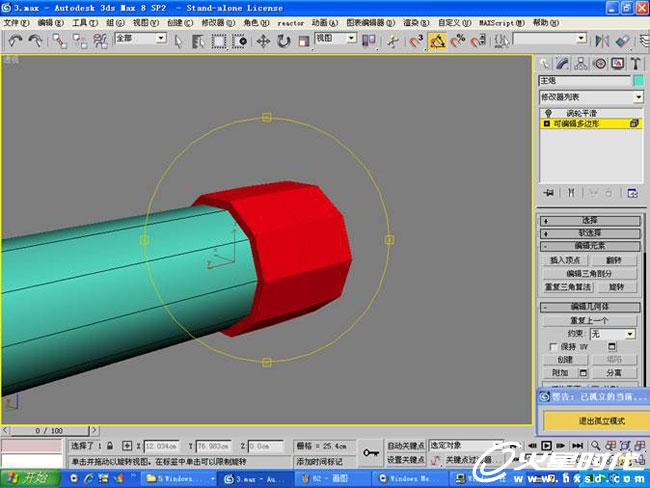Click the 插入顶点 button
This screenshot has height=488, width=650.
565,260
